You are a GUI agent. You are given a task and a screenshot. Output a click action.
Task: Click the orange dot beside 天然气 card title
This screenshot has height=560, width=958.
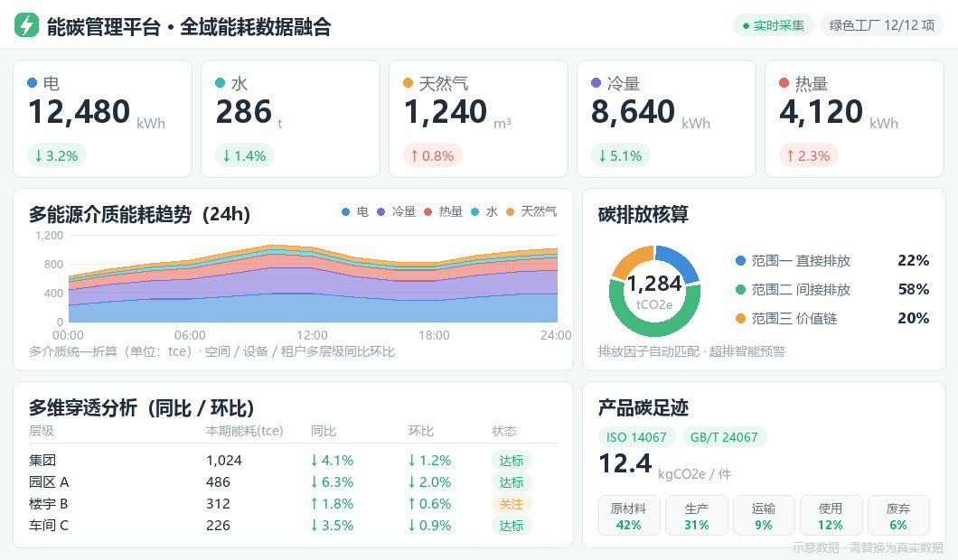[409, 82]
